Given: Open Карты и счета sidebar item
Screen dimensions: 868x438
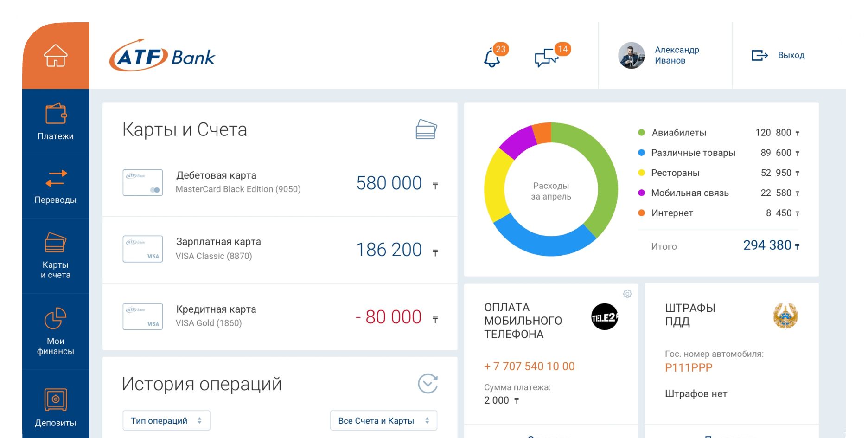Looking at the screenshot, I should click(x=56, y=256).
